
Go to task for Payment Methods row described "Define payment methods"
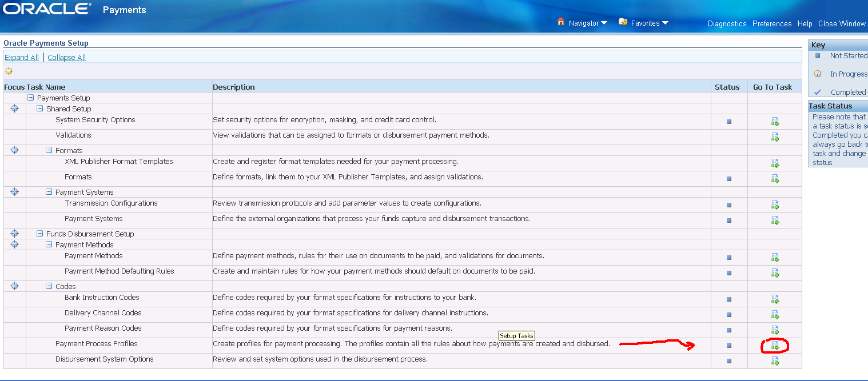pyautogui.click(x=775, y=257)
